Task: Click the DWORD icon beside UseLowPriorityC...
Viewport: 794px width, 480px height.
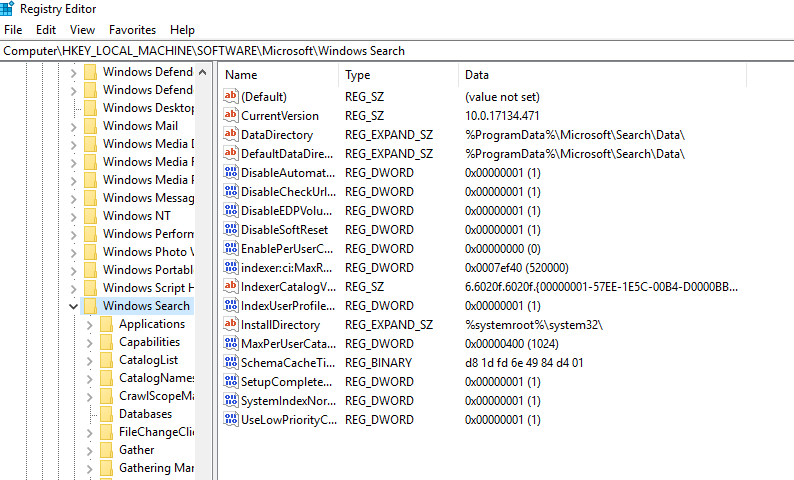Action: pyautogui.click(x=231, y=419)
